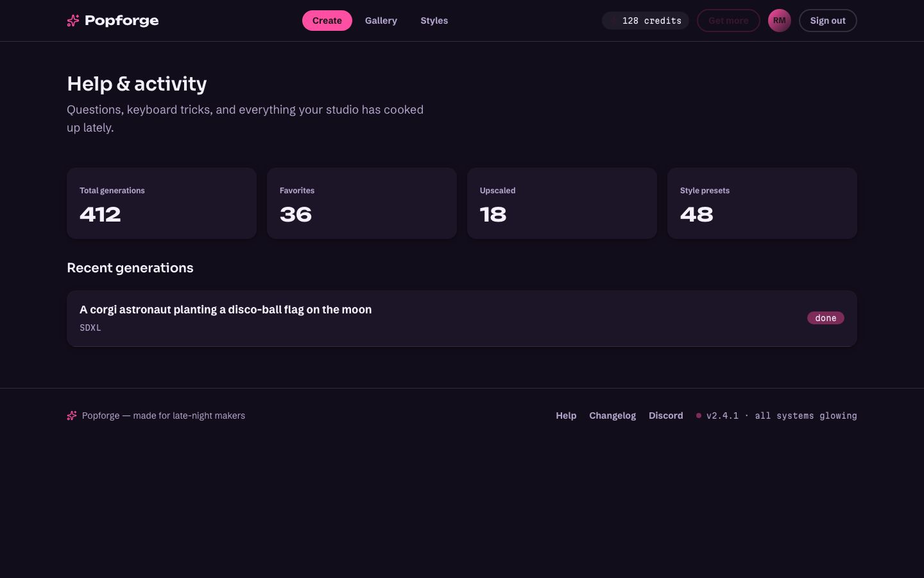Click the Popforge sparkle logo icon in header
The height and width of the screenshot is (578, 924).
tap(73, 21)
